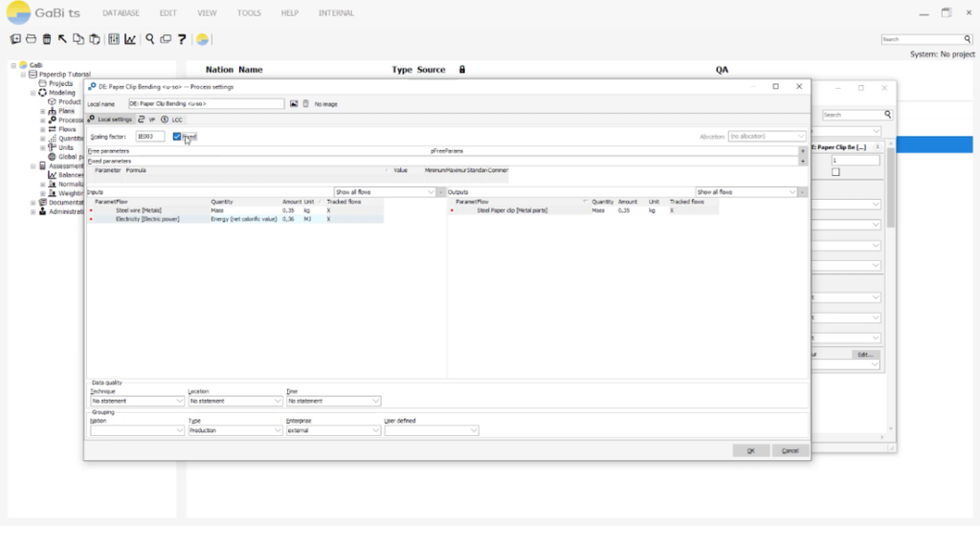Click the windows toolbar icon
This screenshot has height=547, width=980.
pyautogui.click(x=166, y=39)
